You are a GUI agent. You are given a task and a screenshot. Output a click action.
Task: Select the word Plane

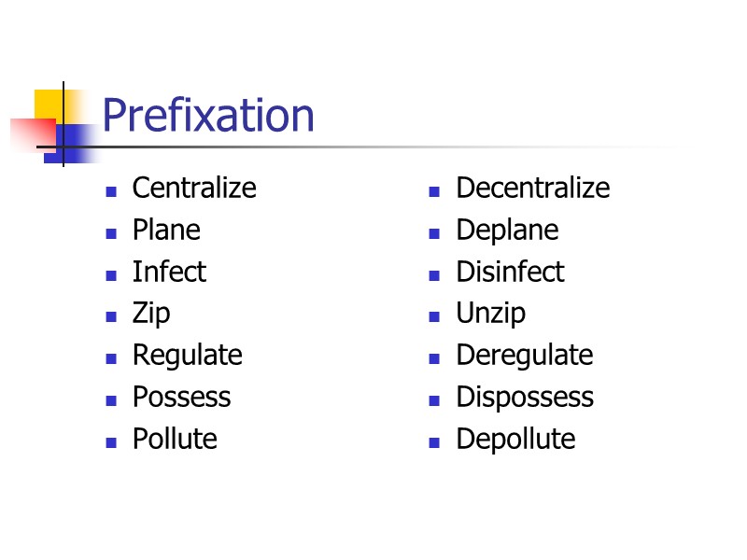(166, 230)
